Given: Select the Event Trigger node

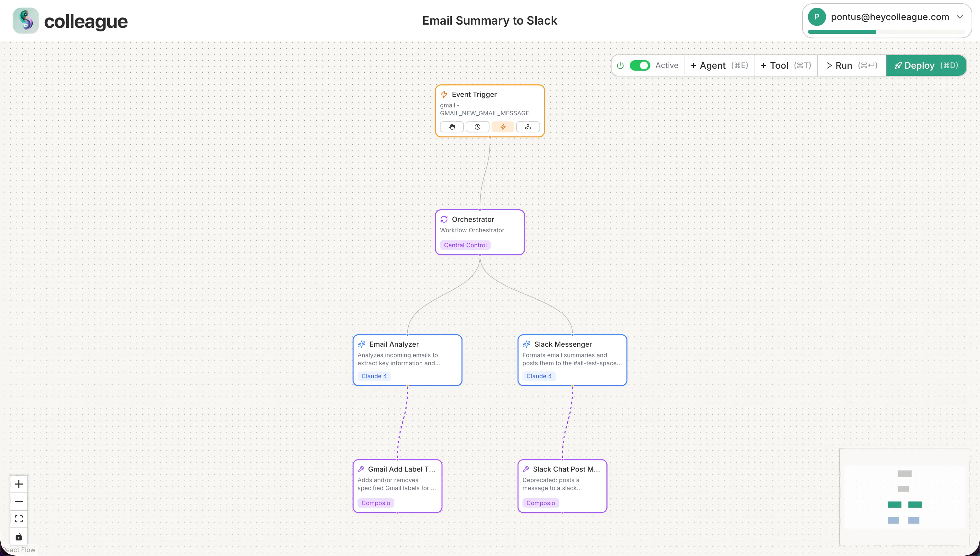Looking at the screenshot, I should (x=490, y=111).
